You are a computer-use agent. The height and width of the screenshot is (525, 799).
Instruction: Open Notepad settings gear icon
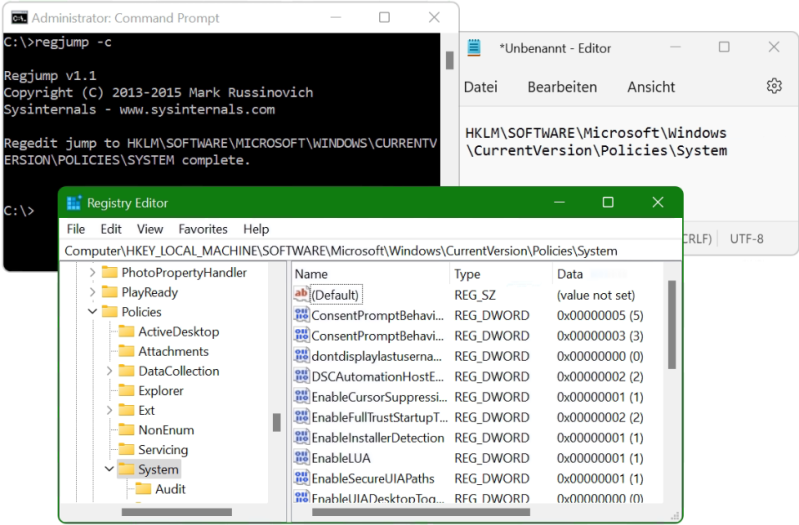pyautogui.click(x=774, y=86)
